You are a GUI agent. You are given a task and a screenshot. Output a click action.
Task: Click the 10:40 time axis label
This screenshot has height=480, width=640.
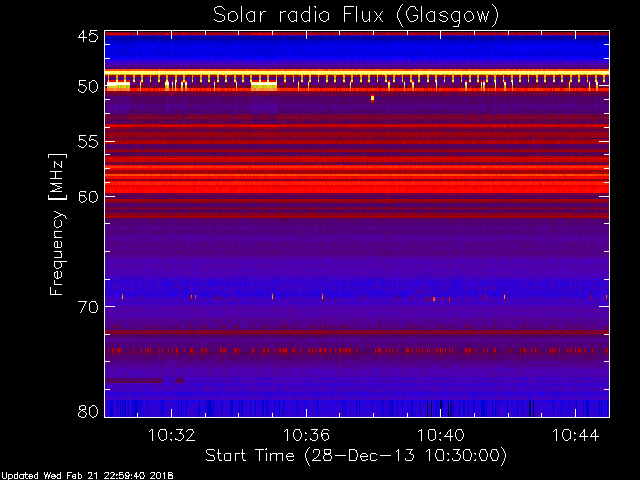coord(440,435)
